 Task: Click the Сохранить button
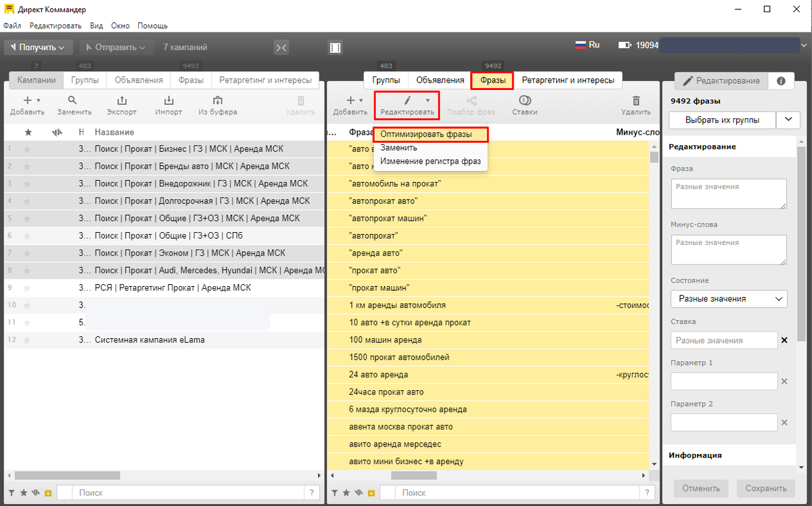click(x=765, y=488)
